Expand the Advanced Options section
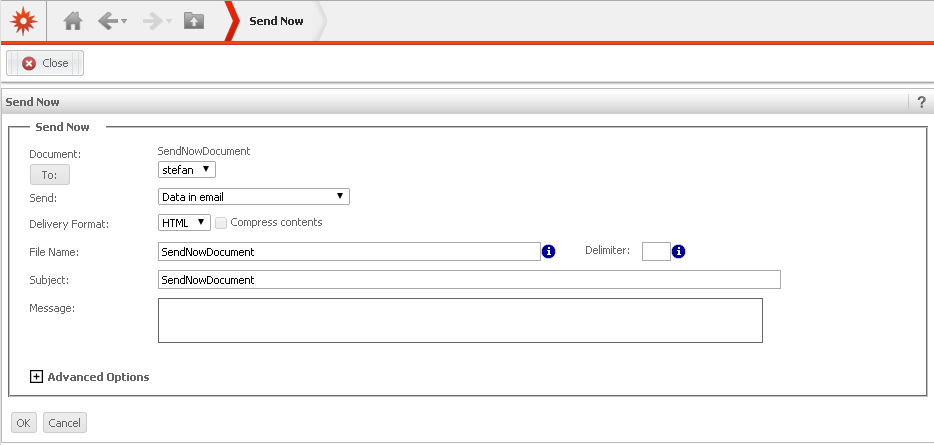This screenshot has height=445, width=934. click(37, 377)
